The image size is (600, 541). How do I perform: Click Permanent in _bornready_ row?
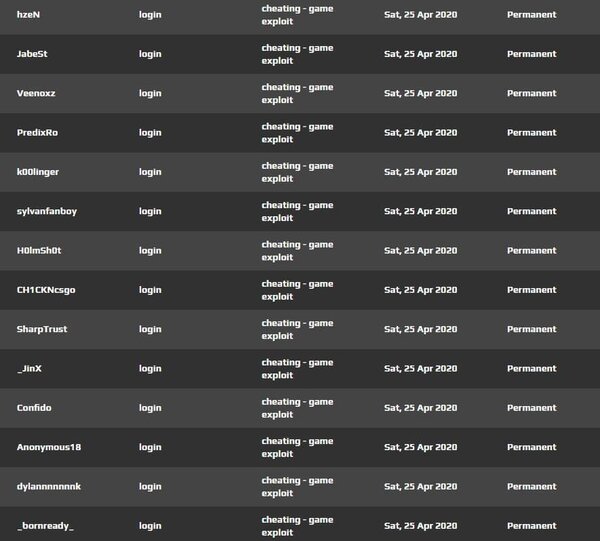[x=532, y=526]
